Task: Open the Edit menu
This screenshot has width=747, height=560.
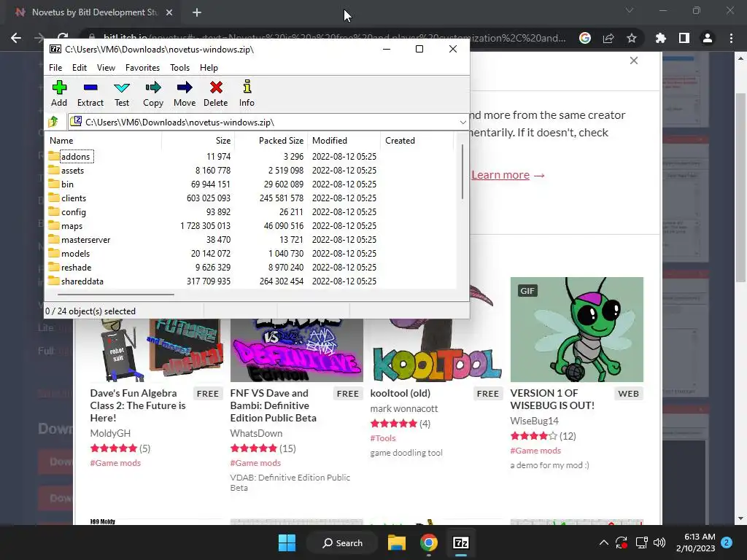Action: [79, 68]
